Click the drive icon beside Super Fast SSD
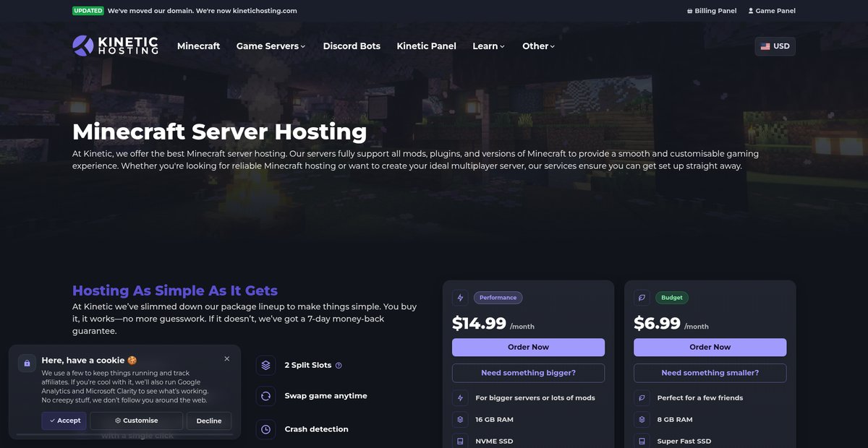This screenshot has width=868, height=448. [x=642, y=441]
